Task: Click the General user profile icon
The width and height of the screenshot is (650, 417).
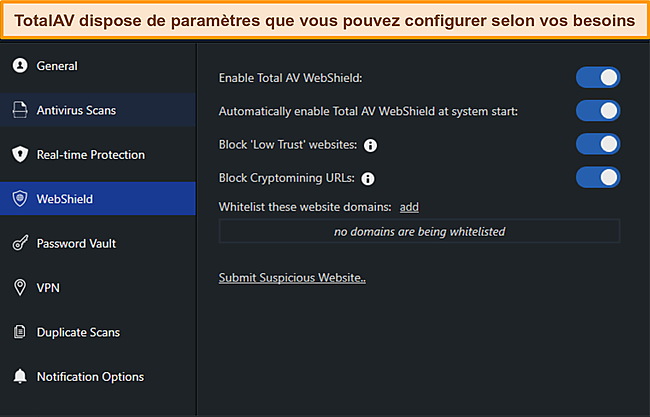Action: [x=19, y=66]
